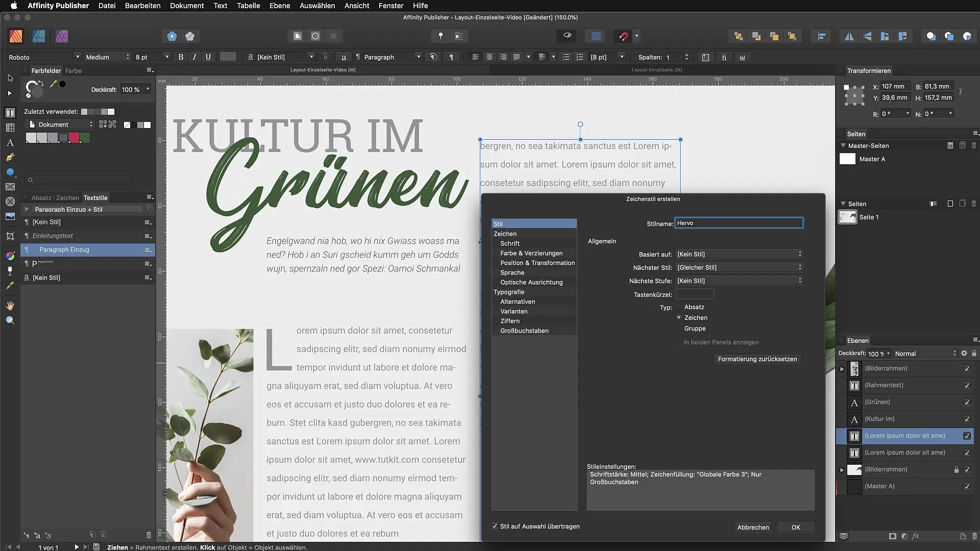Screen dimensions: 980x551
Task: Select the Master A page thumbnail
Action: (847, 159)
